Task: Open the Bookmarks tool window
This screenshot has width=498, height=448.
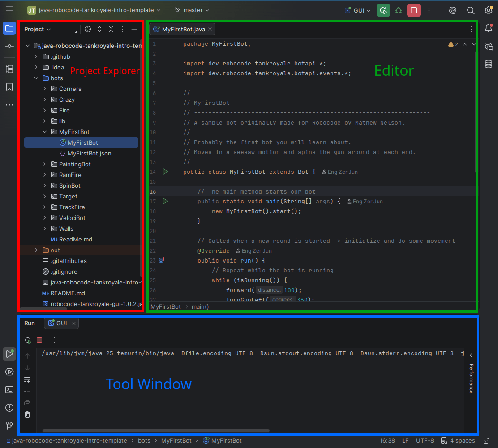Action: (x=9, y=87)
